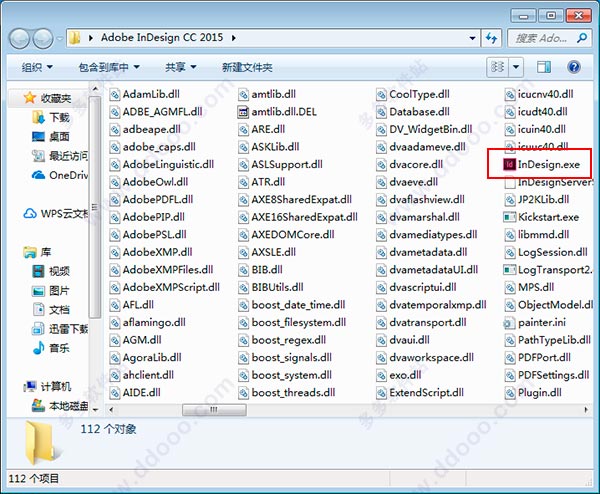Viewport: 600px width, 494px height.
Task: Select the Plugin.dll file
Action: (533, 393)
